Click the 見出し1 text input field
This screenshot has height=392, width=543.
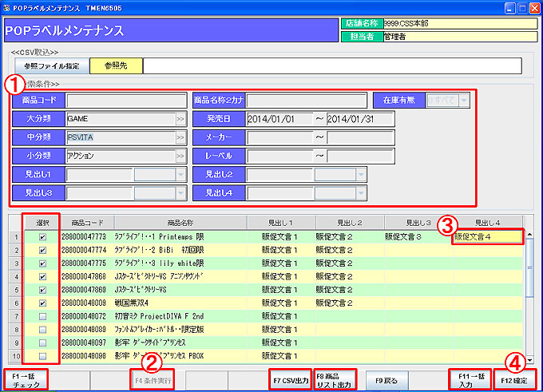click(99, 175)
